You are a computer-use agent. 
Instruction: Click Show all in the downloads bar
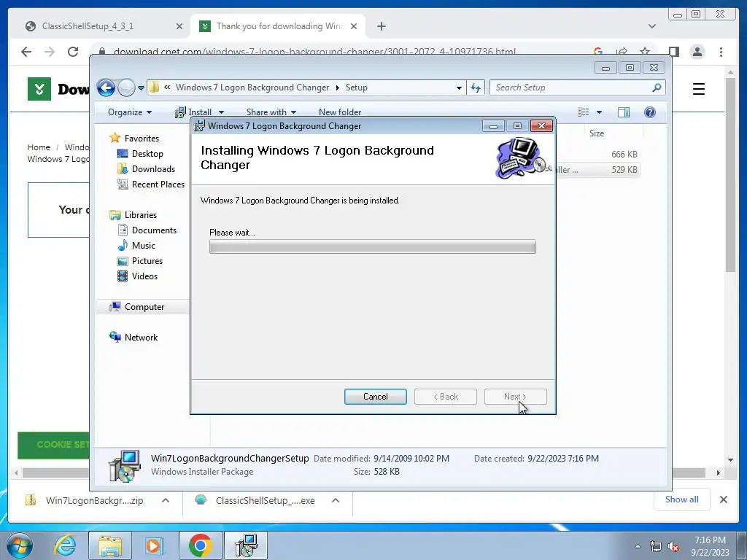pyautogui.click(x=682, y=499)
